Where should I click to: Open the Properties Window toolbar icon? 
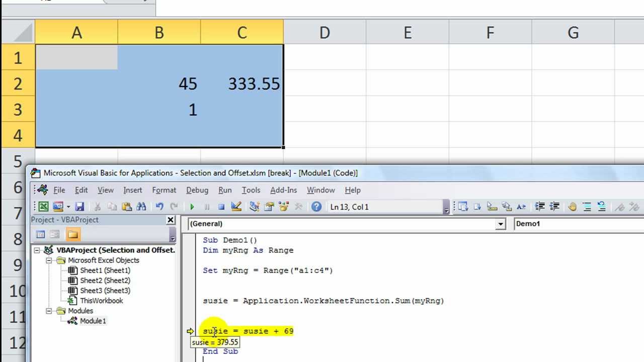[269, 207]
